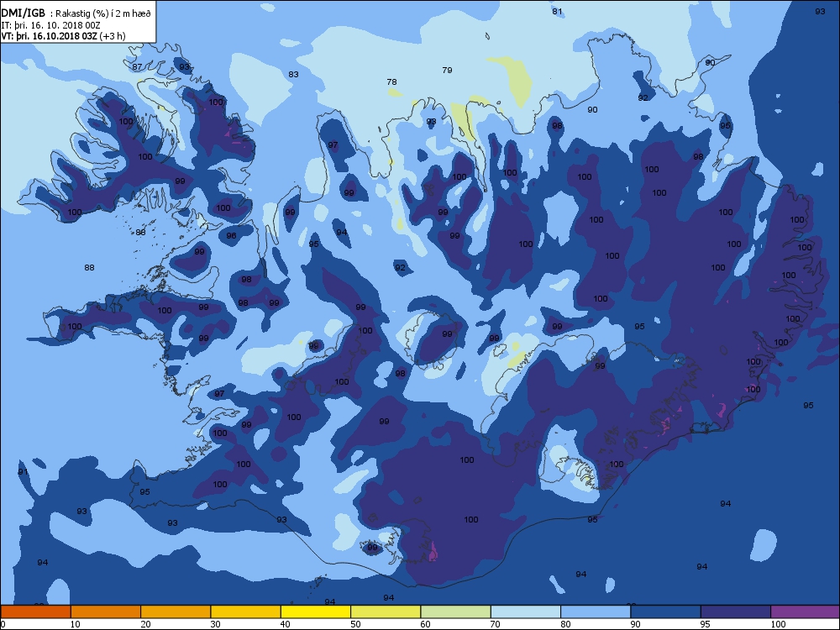This screenshot has width=840, height=630.
Task: Select the dark blue 90–95 legend swatch
Action: (666, 612)
